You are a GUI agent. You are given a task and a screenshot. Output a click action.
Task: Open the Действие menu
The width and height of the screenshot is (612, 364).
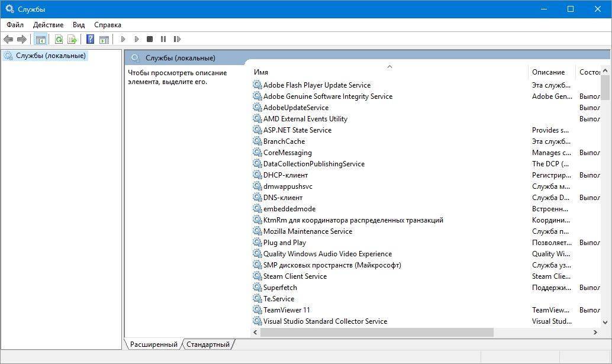[48, 25]
